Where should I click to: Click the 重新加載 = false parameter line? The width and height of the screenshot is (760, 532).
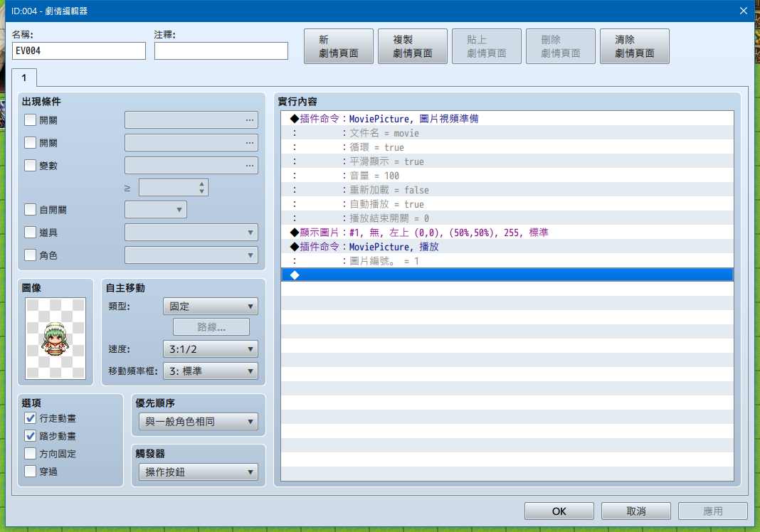pyautogui.click(x=507, y=190)
